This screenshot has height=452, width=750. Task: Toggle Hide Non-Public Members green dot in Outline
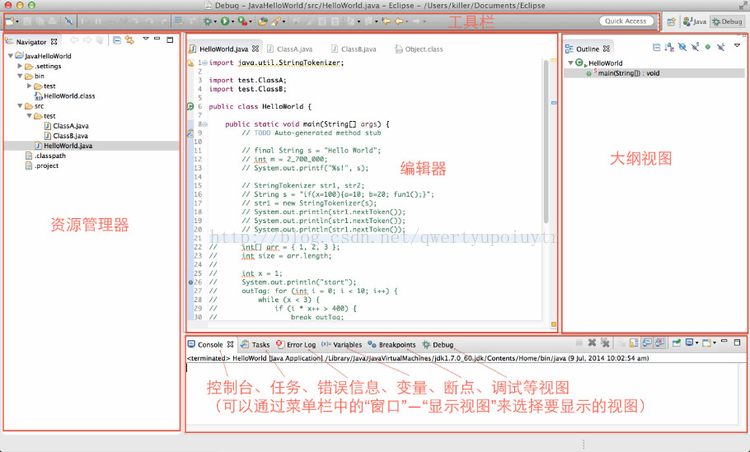pyautogui.click(x=708, y=47)
